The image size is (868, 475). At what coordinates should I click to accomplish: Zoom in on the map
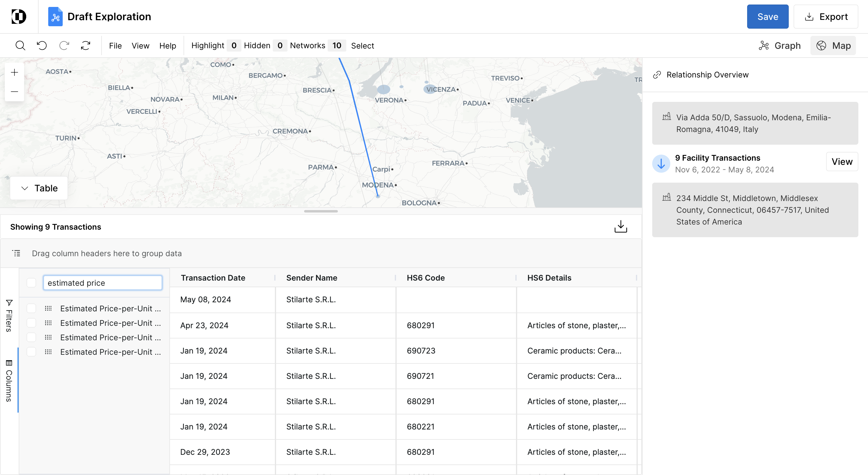(x=14, y=72)
